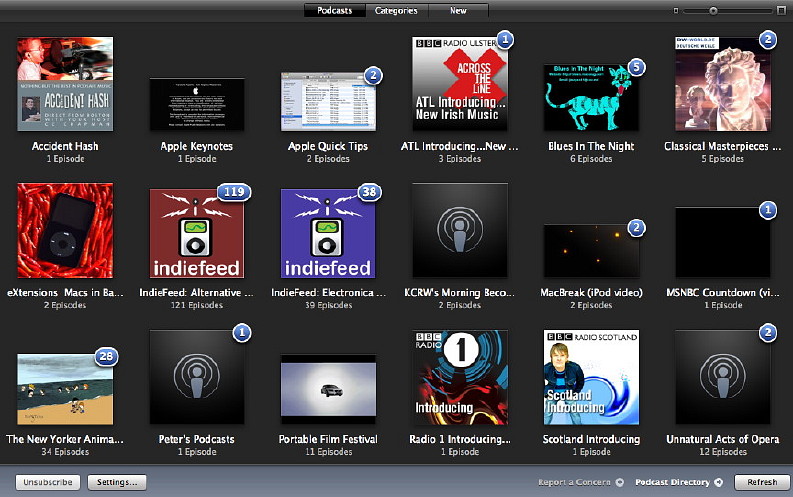
Task: Select MSNBC Countdown black cover
Action: point(723,242)
